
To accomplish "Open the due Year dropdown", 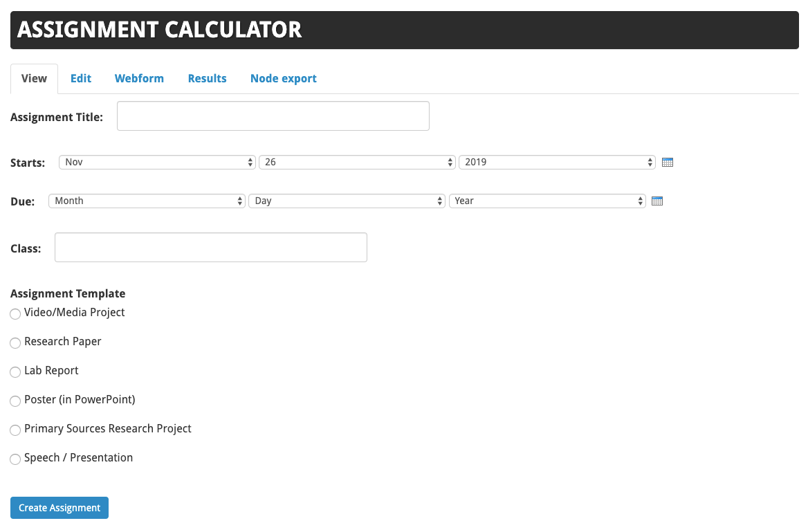I will click(x=547, y=201).
